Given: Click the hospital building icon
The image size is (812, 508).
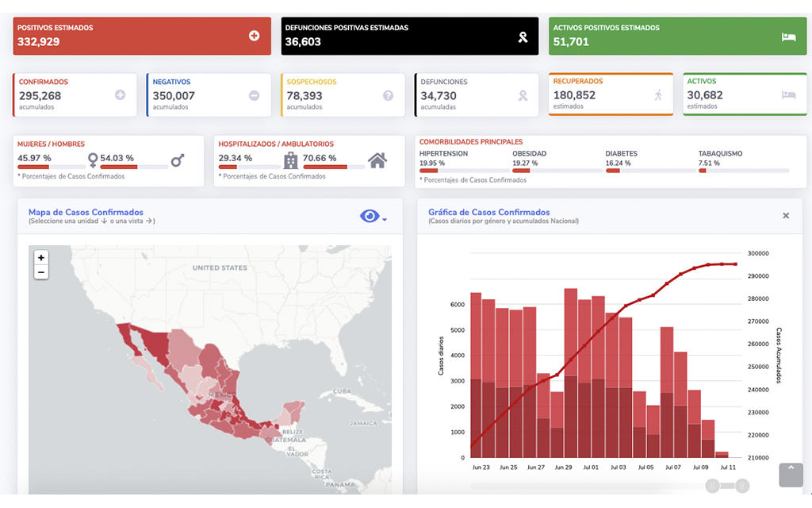Looking at the screenshot, I should pyautogui.click(x=291, y=160).
